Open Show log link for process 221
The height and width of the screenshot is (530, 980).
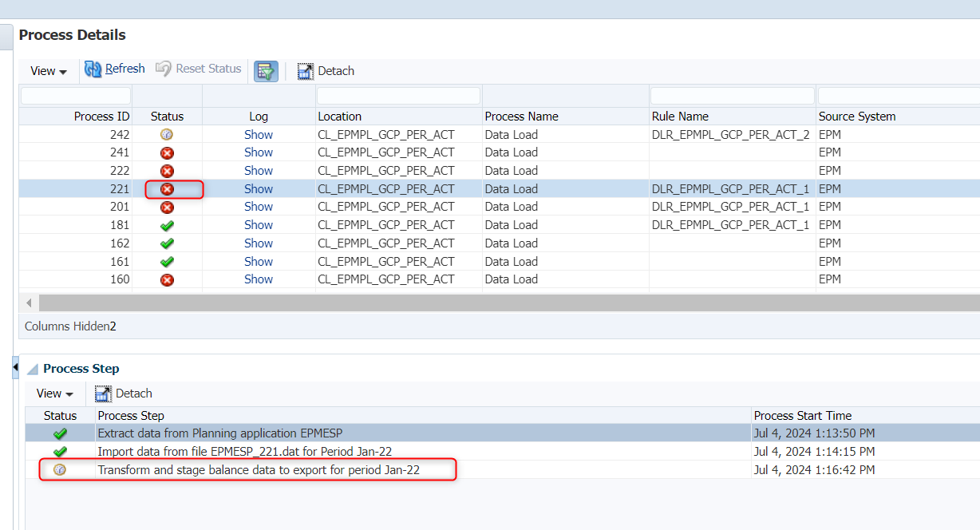(259, 189)
